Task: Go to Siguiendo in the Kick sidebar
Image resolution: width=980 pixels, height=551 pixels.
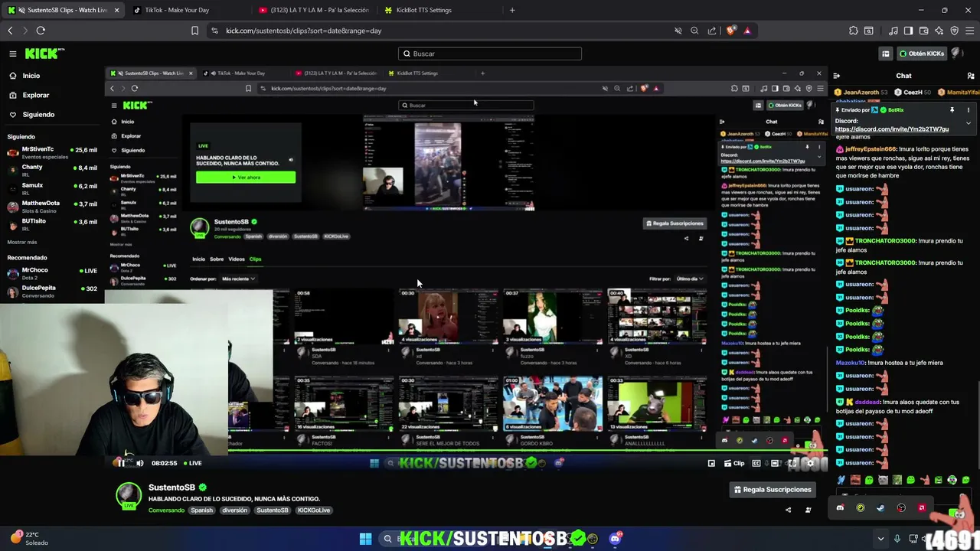Action: point(31,115)
